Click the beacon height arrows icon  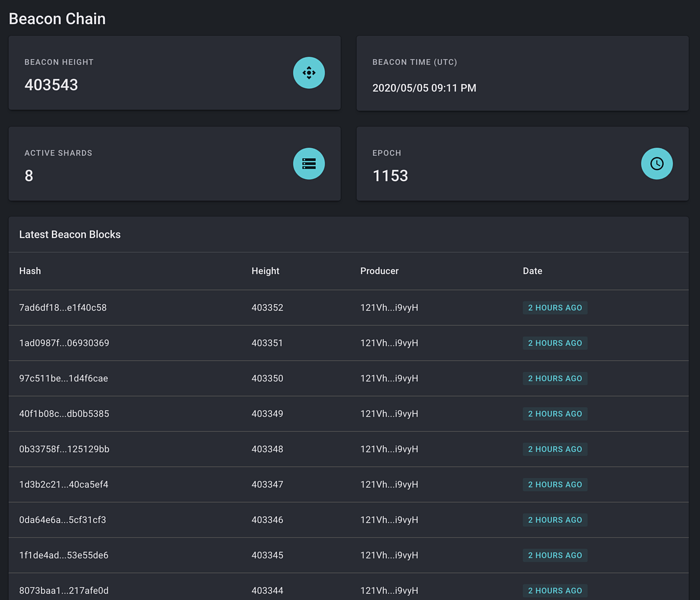[x=309, y=73]
